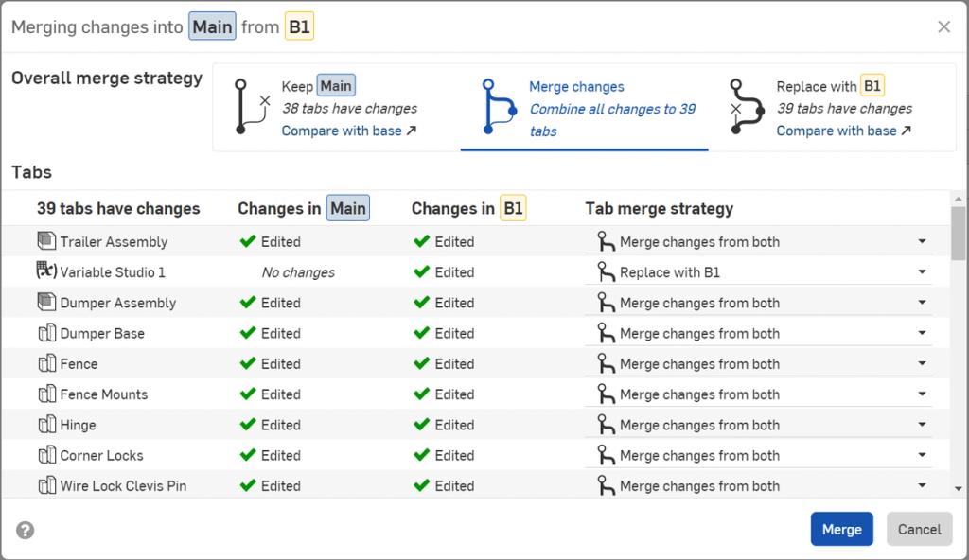Click the Part Studio icon beside Corner Locks
Image resolution: width=969 pixels, height=560 pixels.
coord(45,455)
